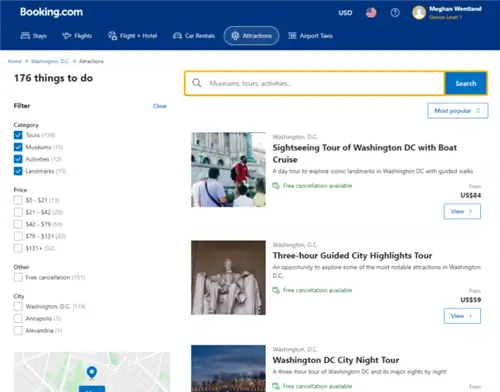Image resolution: width=500 pixels, height=392 pixels.
Task: Click the Airport Taxis icon
Action: pos(292,36)
